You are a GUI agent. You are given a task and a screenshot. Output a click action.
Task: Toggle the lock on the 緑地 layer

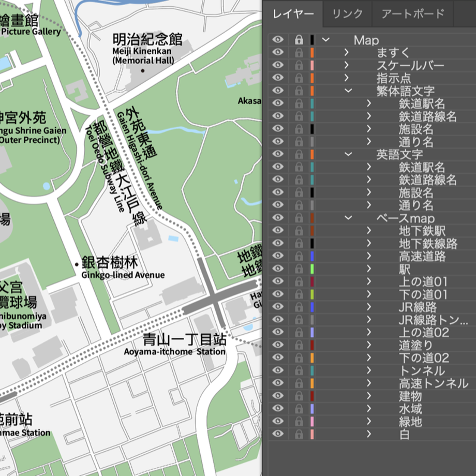[x=299, y=422]
